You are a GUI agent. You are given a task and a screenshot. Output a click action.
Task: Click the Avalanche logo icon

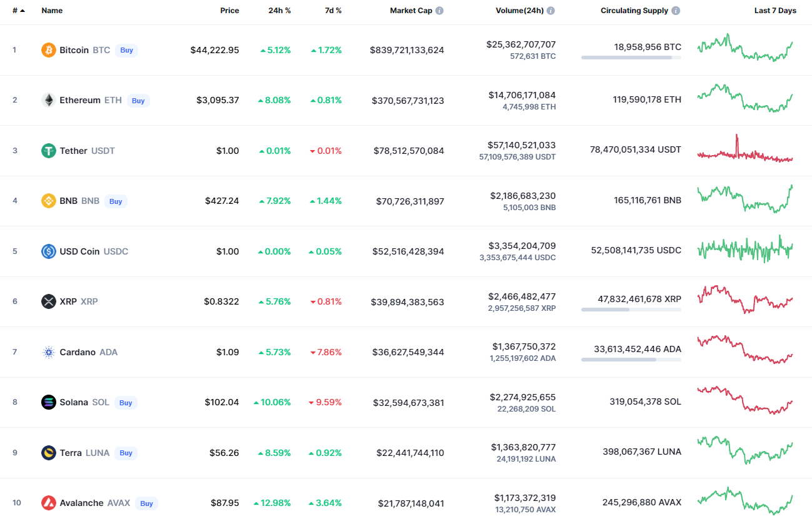(49, 503)
